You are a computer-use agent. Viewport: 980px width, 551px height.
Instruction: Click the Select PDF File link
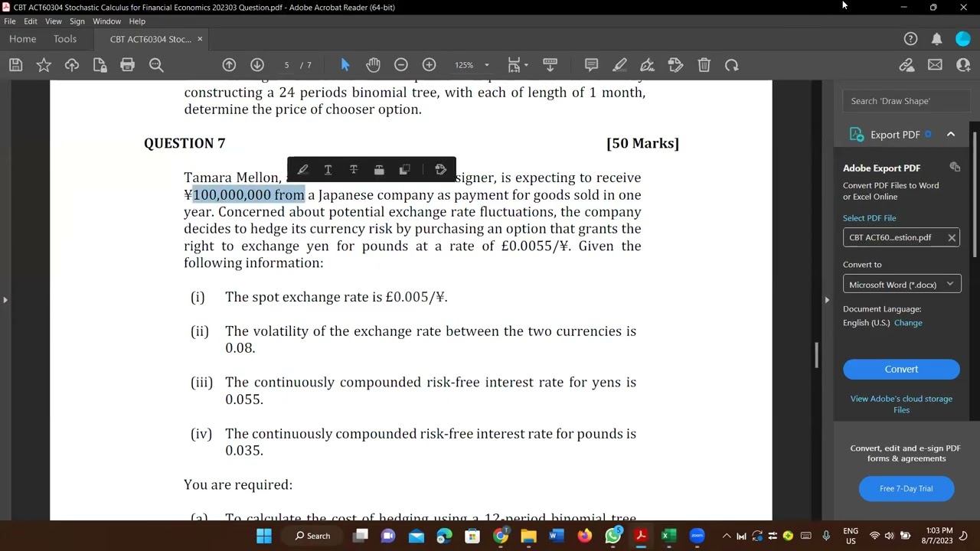869,218
